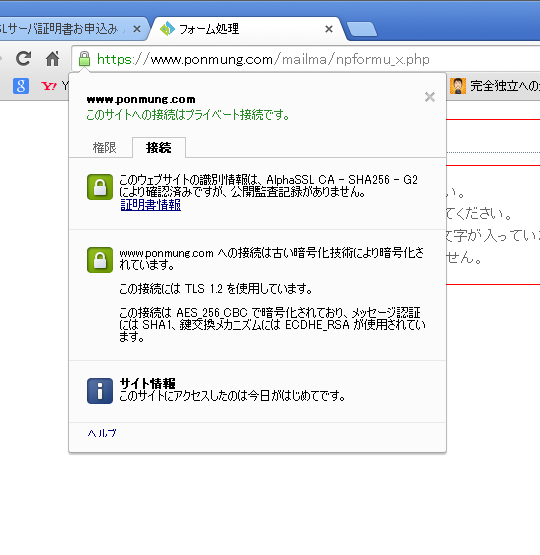The height and width of the screenshot is (555, 540).
Task: Click the サイト情報 heading
Action: point(148,383)
